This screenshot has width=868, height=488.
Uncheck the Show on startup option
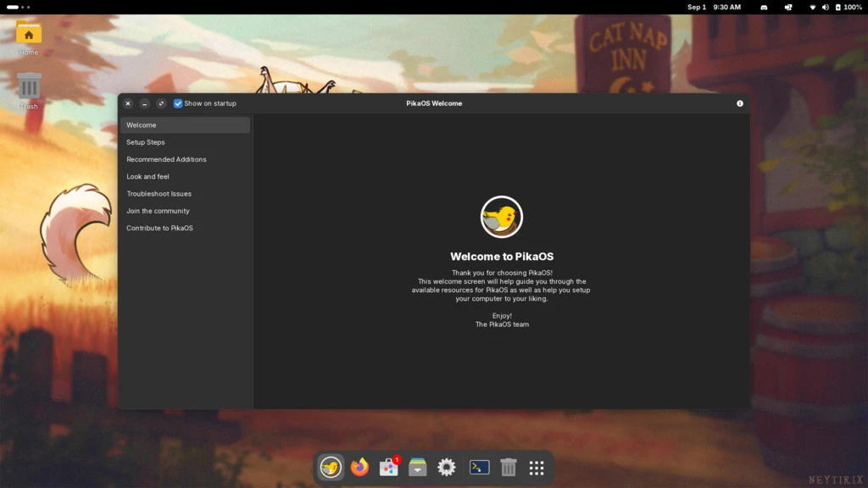(x=178, y=103)
